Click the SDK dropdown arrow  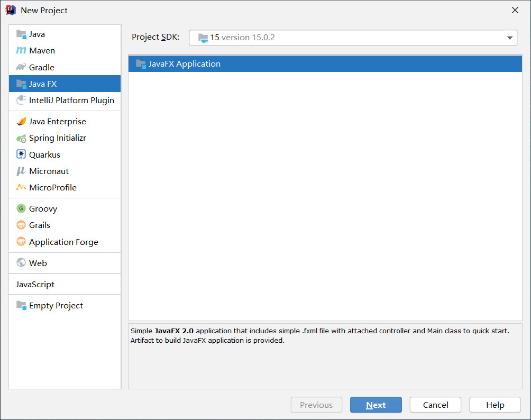point(509,38)
